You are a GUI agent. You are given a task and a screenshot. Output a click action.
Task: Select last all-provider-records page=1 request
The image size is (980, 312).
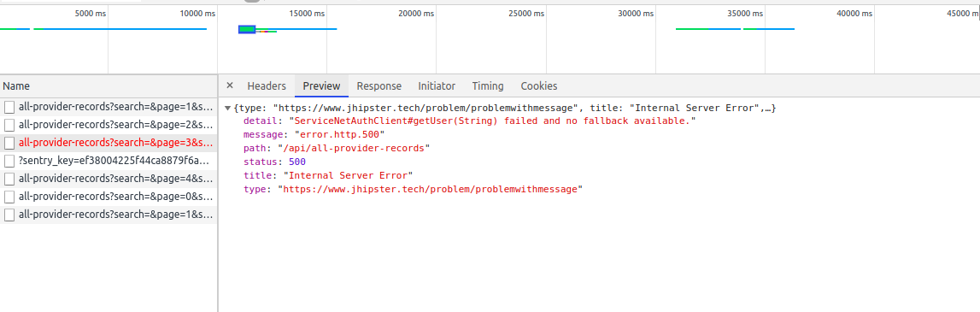[109, 215]
